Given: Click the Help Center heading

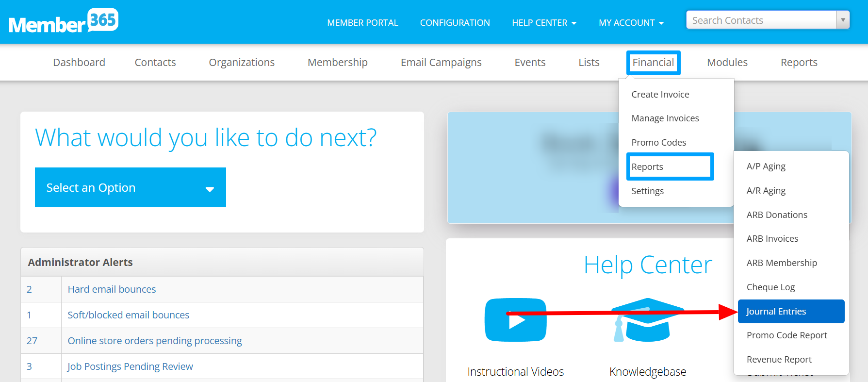Looking at the screenshot, I should [x=648, y=265].
